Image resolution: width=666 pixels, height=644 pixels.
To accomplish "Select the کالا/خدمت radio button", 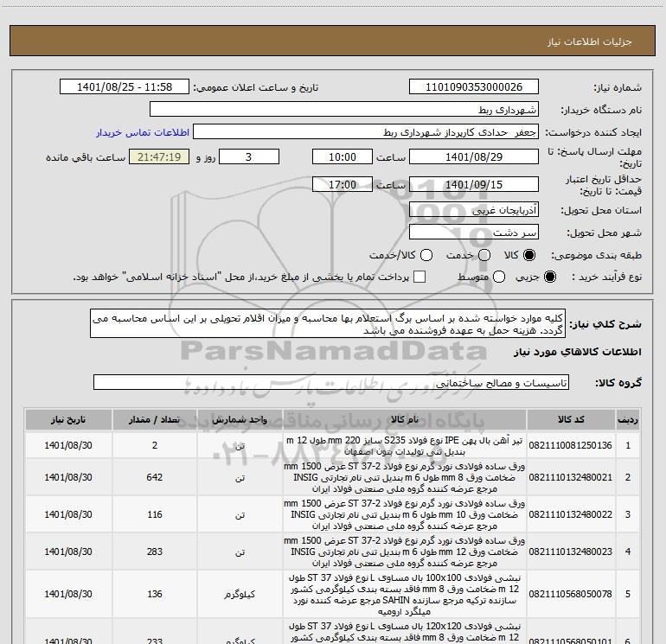I will [426, 255].
